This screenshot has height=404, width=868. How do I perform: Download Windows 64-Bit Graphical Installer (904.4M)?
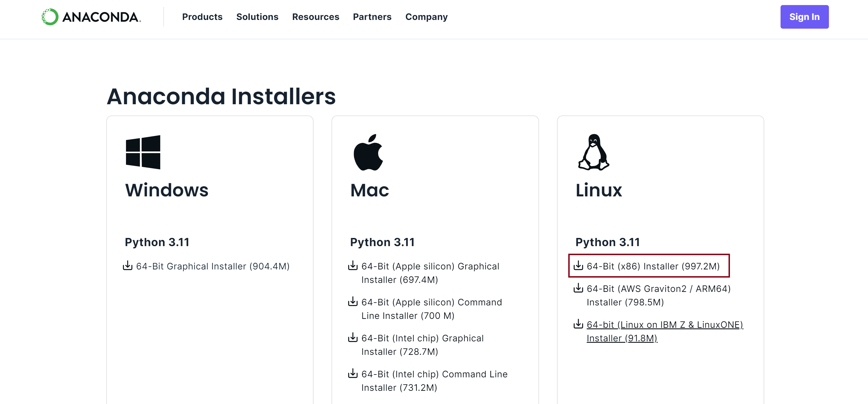(x=213, y=266)
